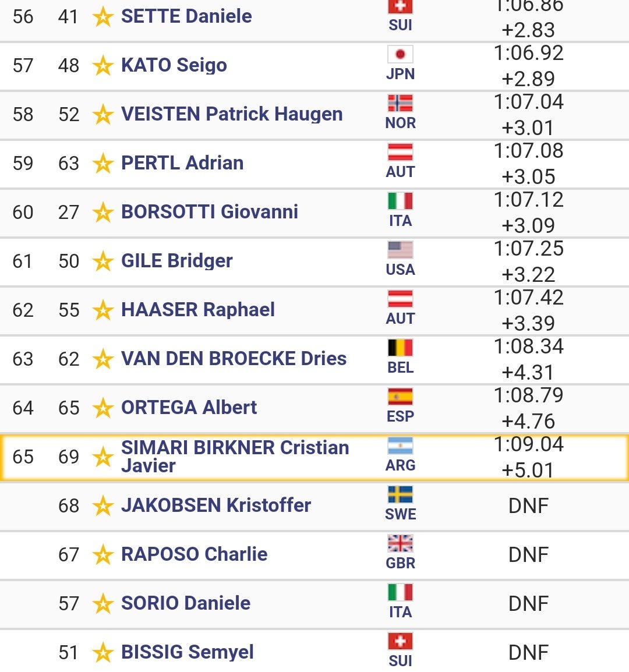Click the Belgium flag icon
Image resolution: width=629 pixels, height=672 pixels.
(x=400, y=348)
